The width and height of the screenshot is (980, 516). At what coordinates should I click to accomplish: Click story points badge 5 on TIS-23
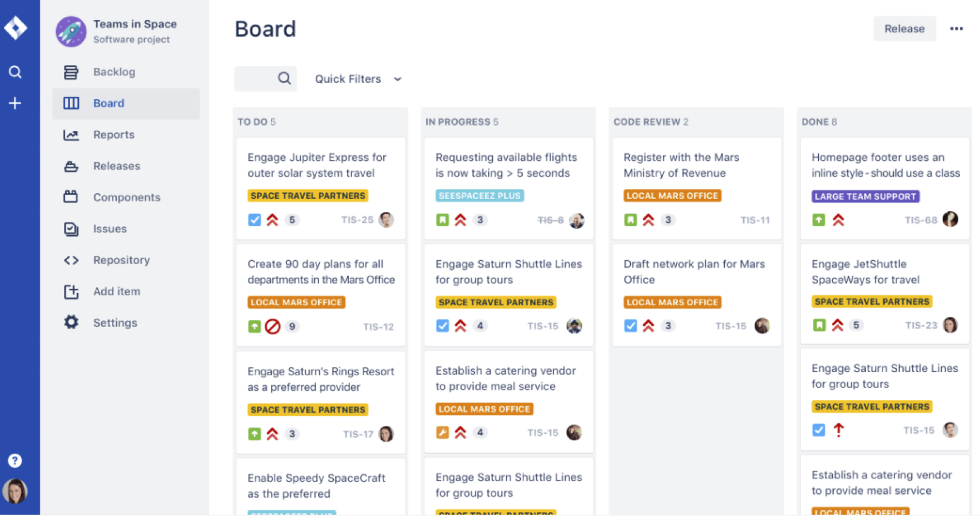click(x=856, y=325)
